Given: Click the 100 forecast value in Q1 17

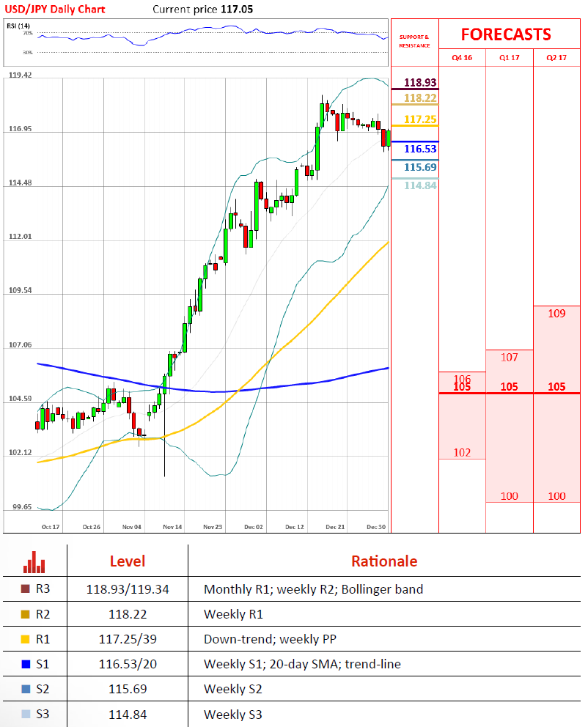Looking at the screenshot, I should [x=509, y=496].
